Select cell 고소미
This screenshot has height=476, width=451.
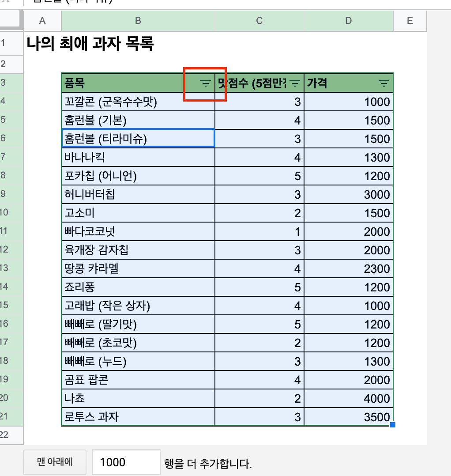point(138,213)
